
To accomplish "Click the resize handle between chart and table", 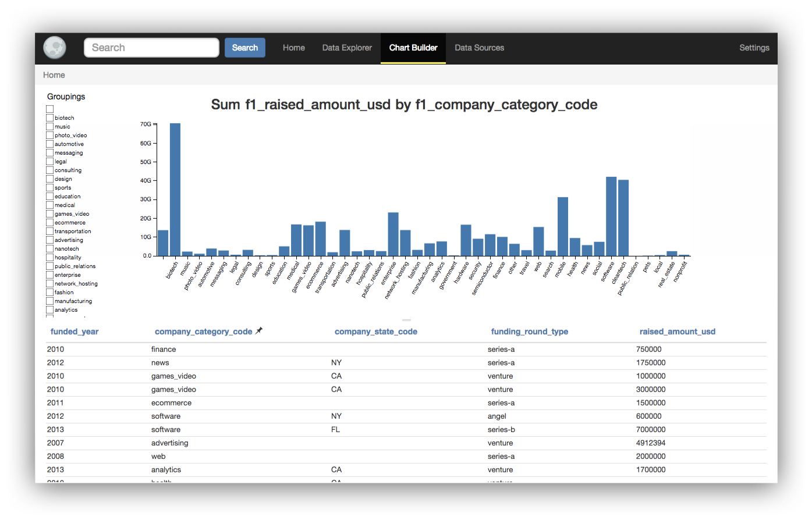I will [x=406, y=320].
